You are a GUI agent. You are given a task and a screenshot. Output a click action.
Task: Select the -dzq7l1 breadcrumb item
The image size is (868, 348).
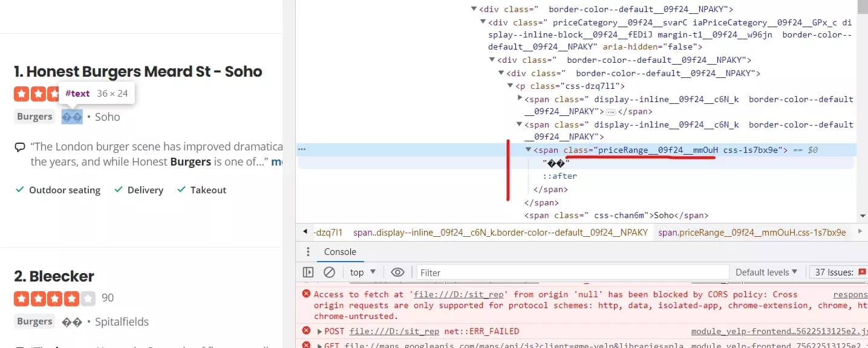[x=328, y=233]
